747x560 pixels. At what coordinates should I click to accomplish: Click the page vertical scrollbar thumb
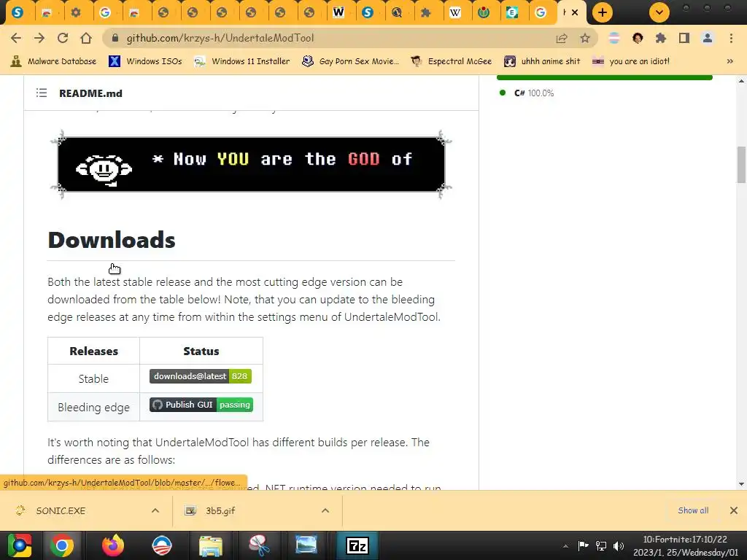[741, 165]
